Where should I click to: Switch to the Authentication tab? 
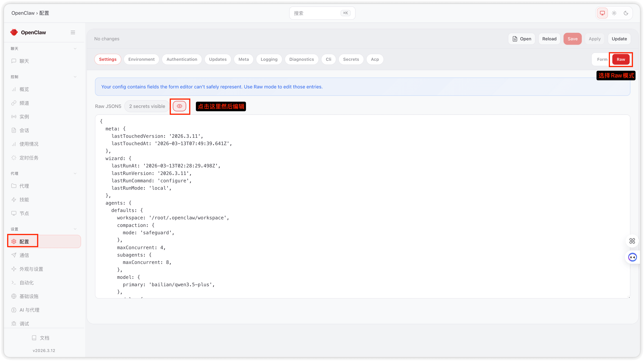tap(182, 59)
